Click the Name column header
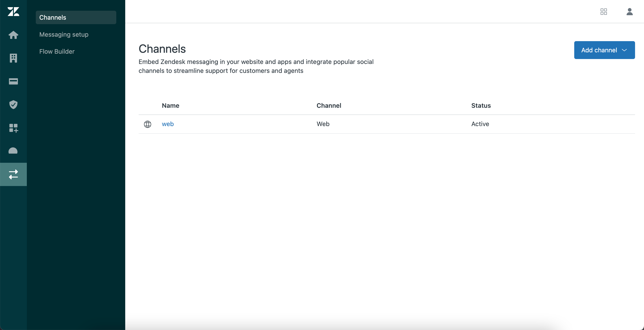Viewport: 644px width, 330px height. [170, 106]
